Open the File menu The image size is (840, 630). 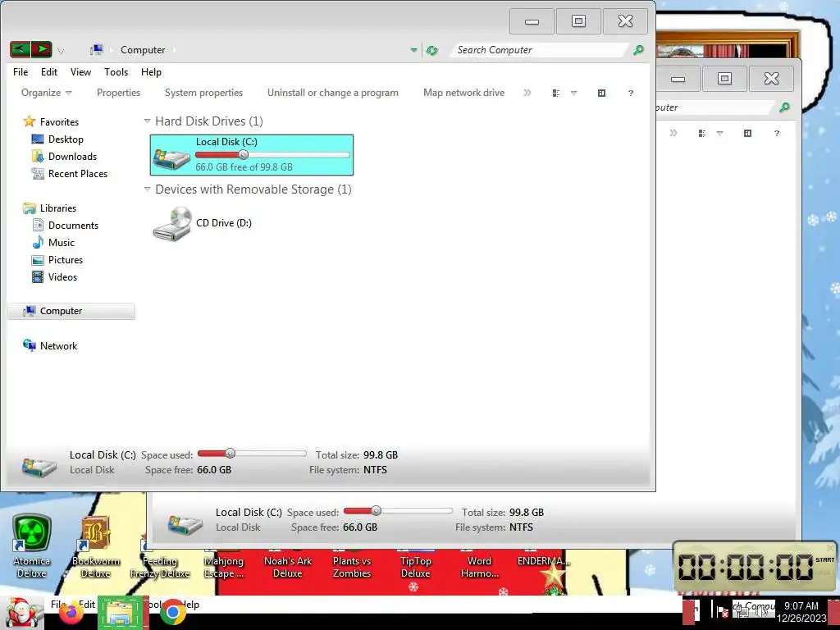point(21,72)
